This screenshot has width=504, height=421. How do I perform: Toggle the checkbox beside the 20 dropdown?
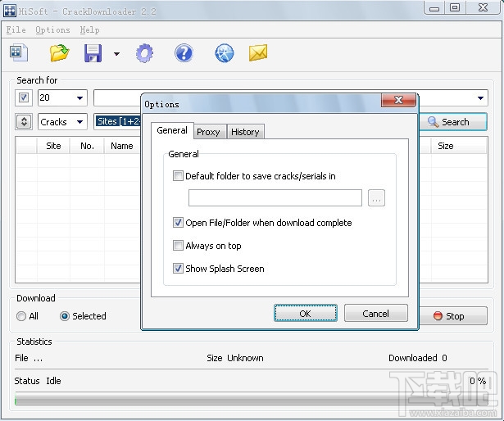[24, 97]
